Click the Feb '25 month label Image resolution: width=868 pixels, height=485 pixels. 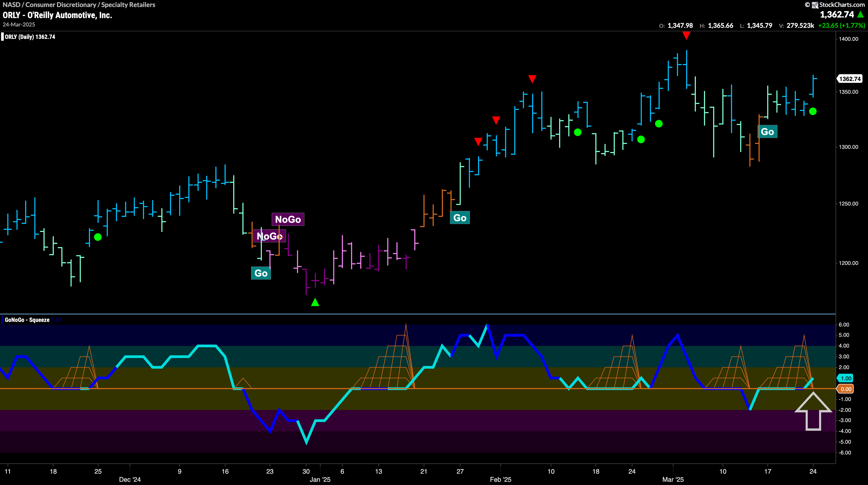tap(501, 480)
